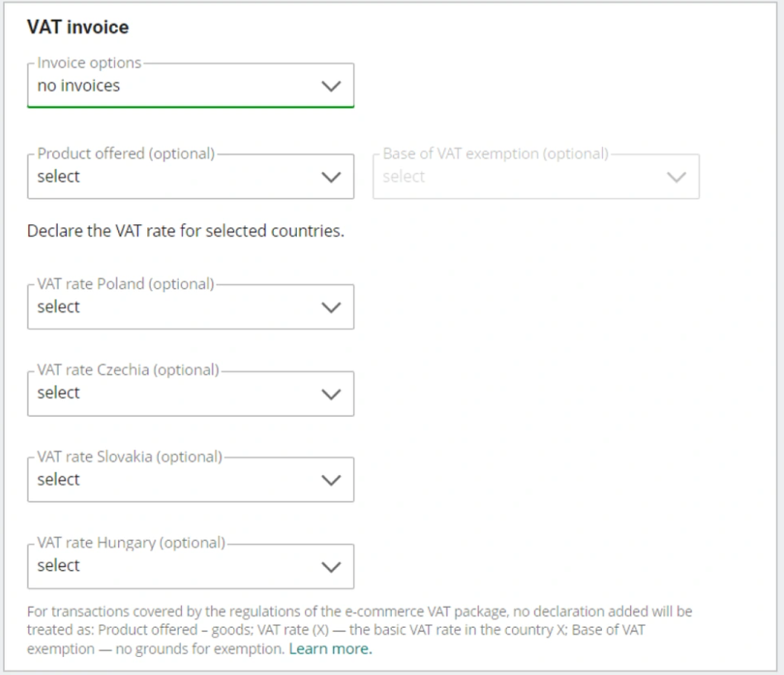Click the VAT rate Poland chevron arrow
784x675 pixels.
pyautogui.click(x=331, y=307)
